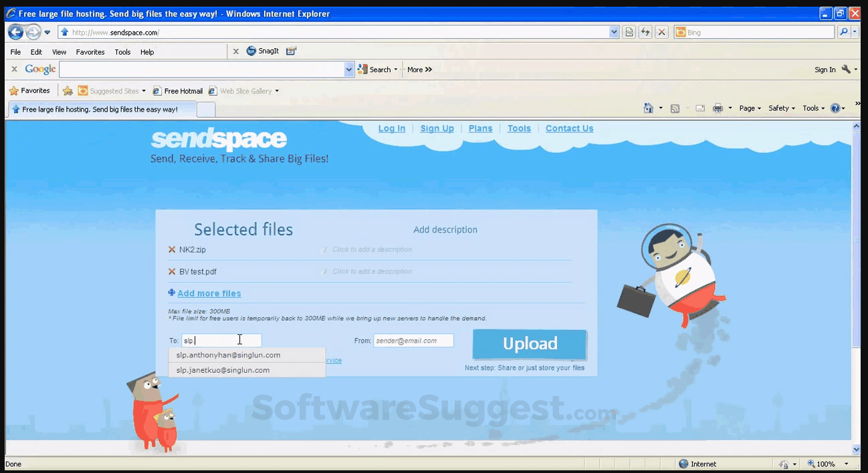Image resolution: width=868 pixels, height=473 pixels.
Task: Open the Read Mail icon
Action: pos(699,108)
